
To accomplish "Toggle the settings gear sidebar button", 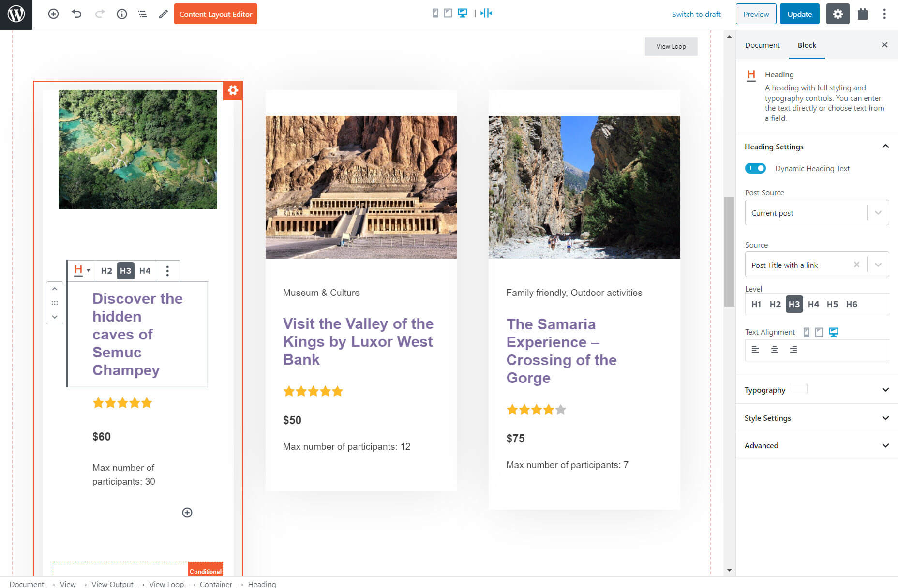I will coord(838,14).
